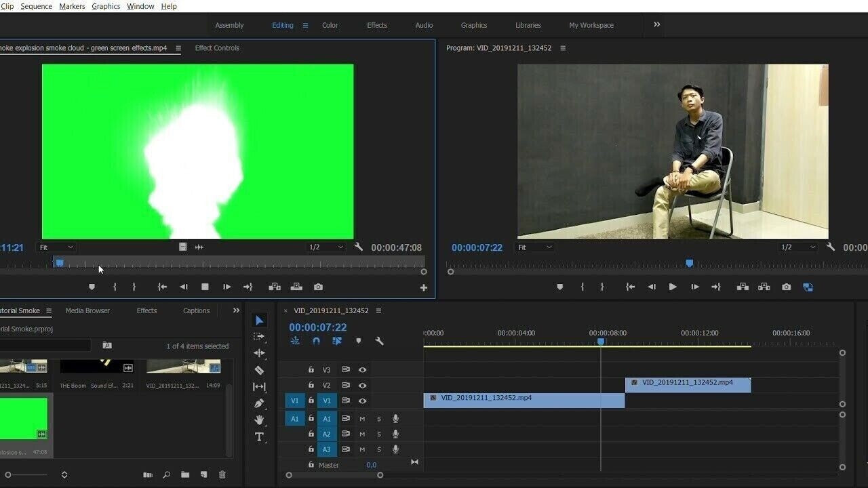
Task: Toggle lock on track V3
Action: point(311,370)
